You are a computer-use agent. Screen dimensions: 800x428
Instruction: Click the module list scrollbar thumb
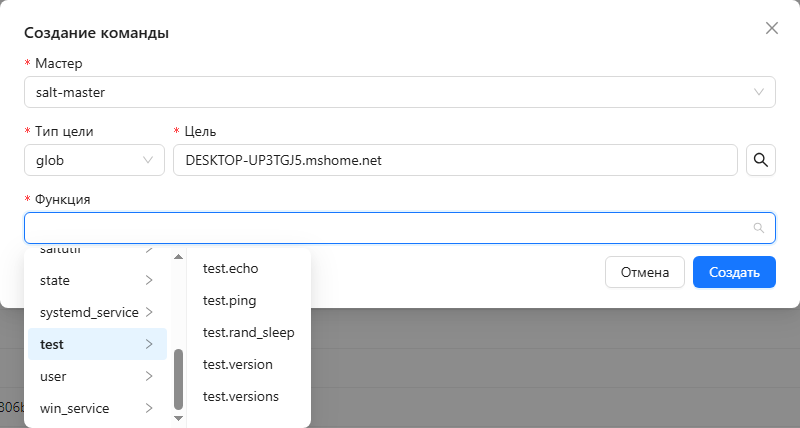click(178, 379)
